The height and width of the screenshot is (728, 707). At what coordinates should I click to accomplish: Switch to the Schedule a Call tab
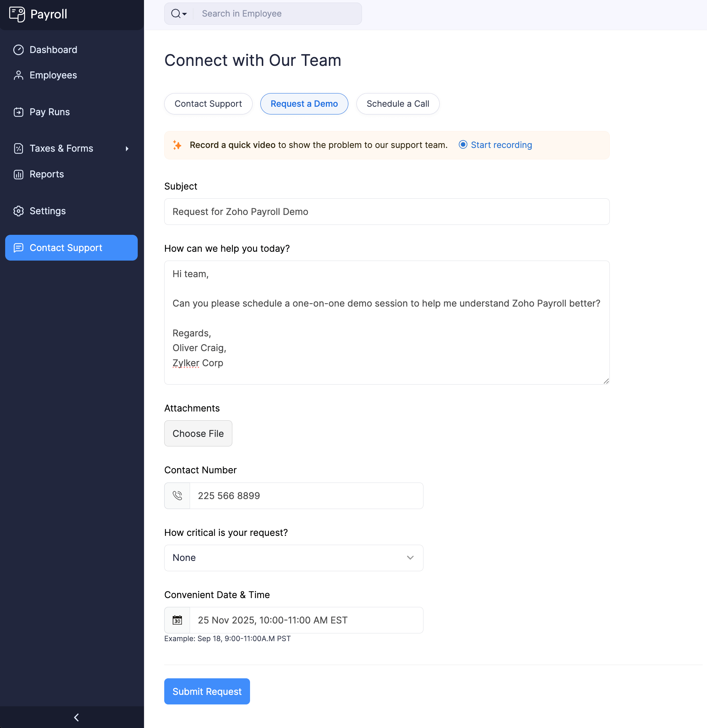coord(398,104)
